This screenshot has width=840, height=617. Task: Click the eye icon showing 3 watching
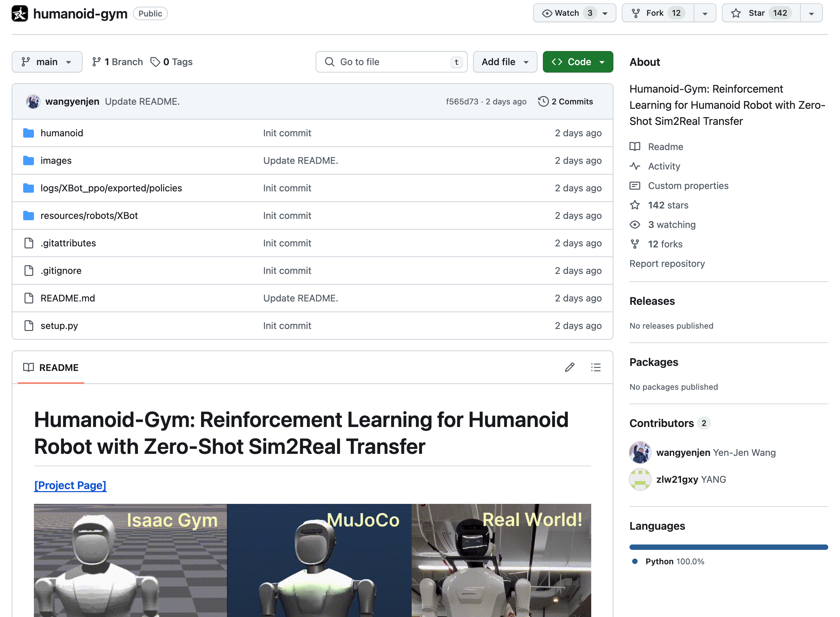(635, 225)
